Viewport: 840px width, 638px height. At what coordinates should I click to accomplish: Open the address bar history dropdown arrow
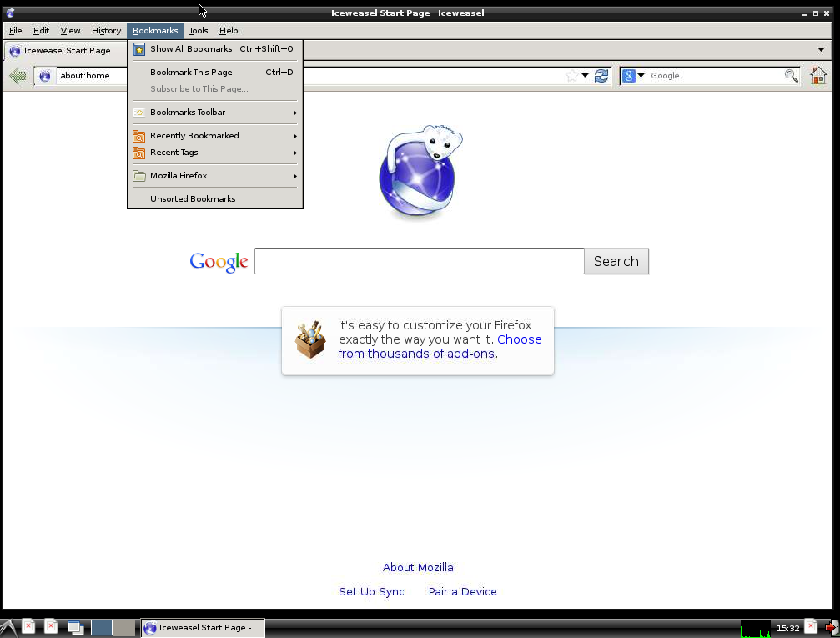pos(585,76)
